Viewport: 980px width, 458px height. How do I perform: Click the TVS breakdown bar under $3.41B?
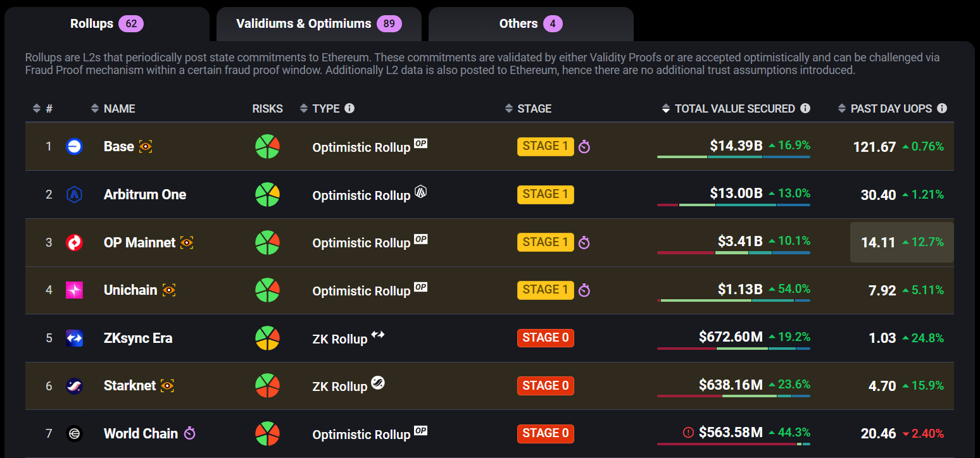point(734,253)
